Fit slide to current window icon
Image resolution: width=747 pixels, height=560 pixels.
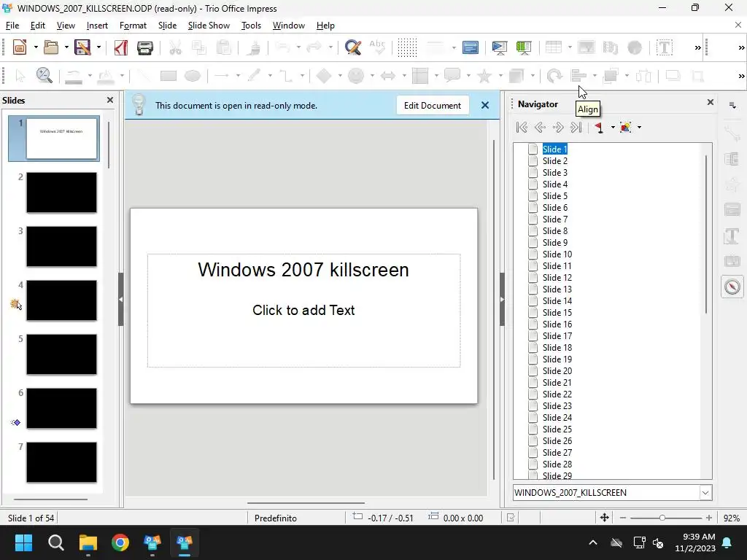click(x=604, y=518)
